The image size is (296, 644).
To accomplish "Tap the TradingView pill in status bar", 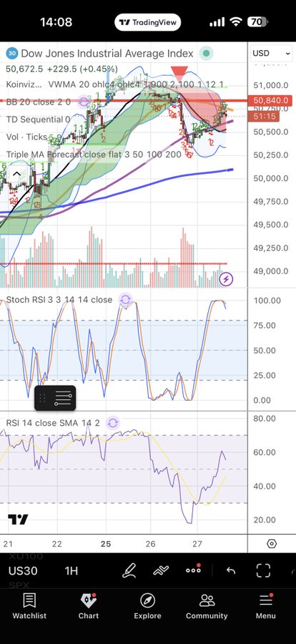I will tap(147, 22).
